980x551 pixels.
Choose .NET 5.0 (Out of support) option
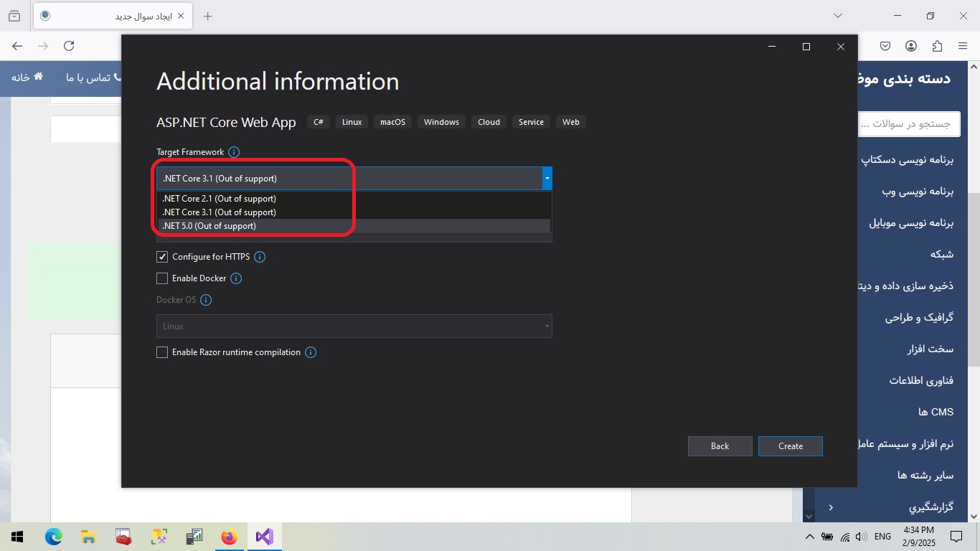(354, 226)
